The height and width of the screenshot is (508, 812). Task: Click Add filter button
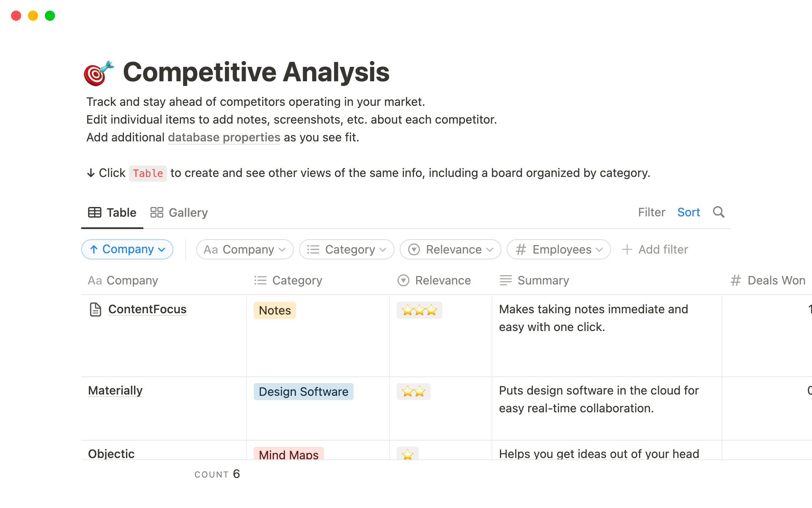pos(656,249)
